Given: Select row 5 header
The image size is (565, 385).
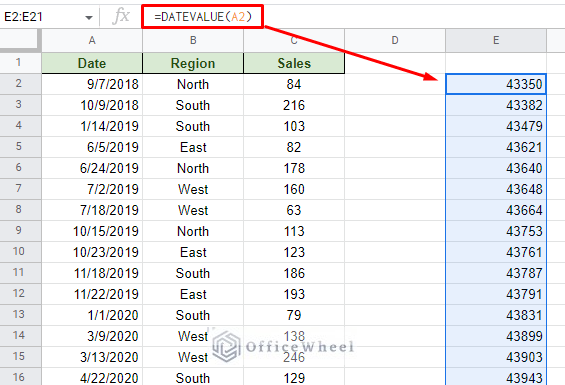Looking at the screenshot, I should pyautogui.click(x=21, y=147).
